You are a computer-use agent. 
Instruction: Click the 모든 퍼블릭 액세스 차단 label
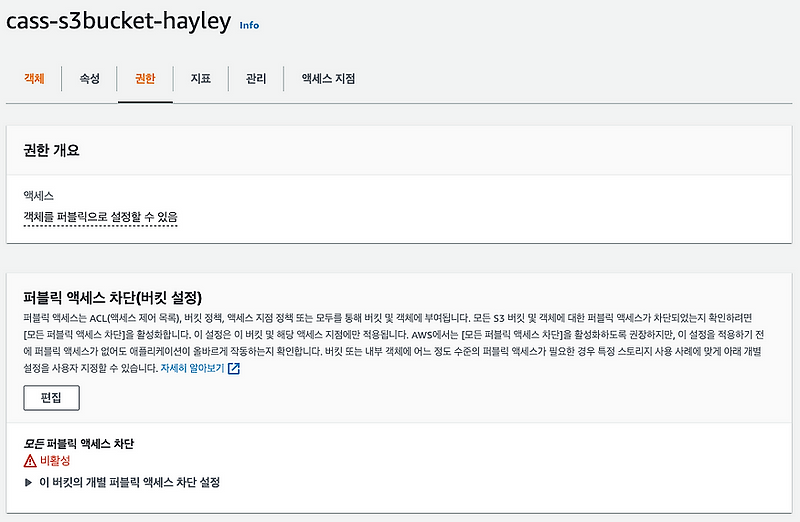[79, 443]
